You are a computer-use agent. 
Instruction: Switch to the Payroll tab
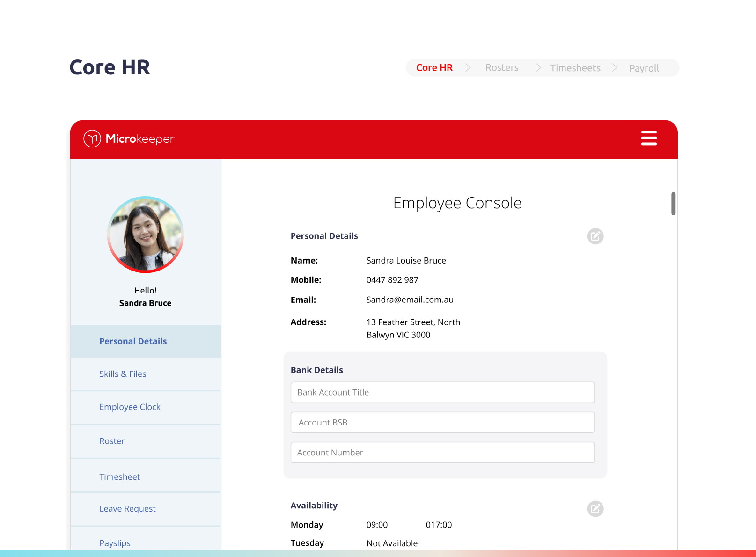(644, 68)
